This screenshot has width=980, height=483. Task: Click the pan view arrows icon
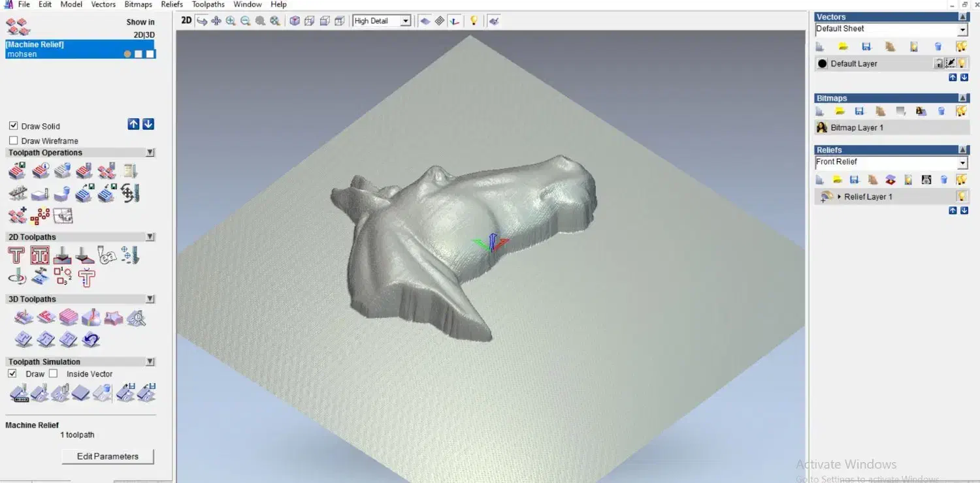tap(216, 21)
